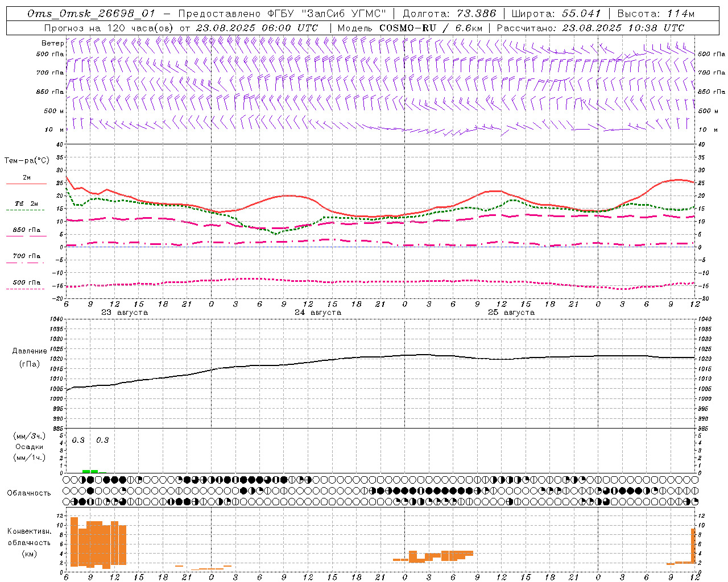Click the Прогноз на 120 часа(ов) text
Viewport: 728px width, 582px height.
(110, 28)
